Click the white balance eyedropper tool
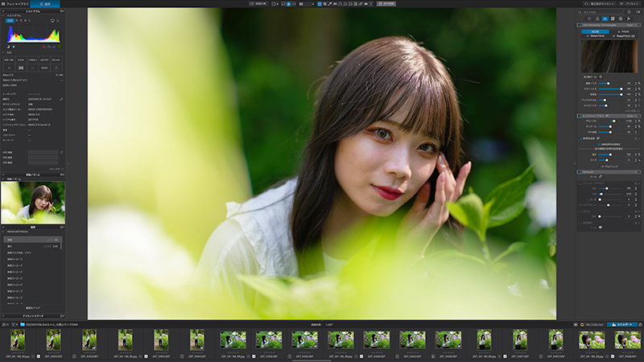This screenshot has height=362, width=644. coord(330,4)
